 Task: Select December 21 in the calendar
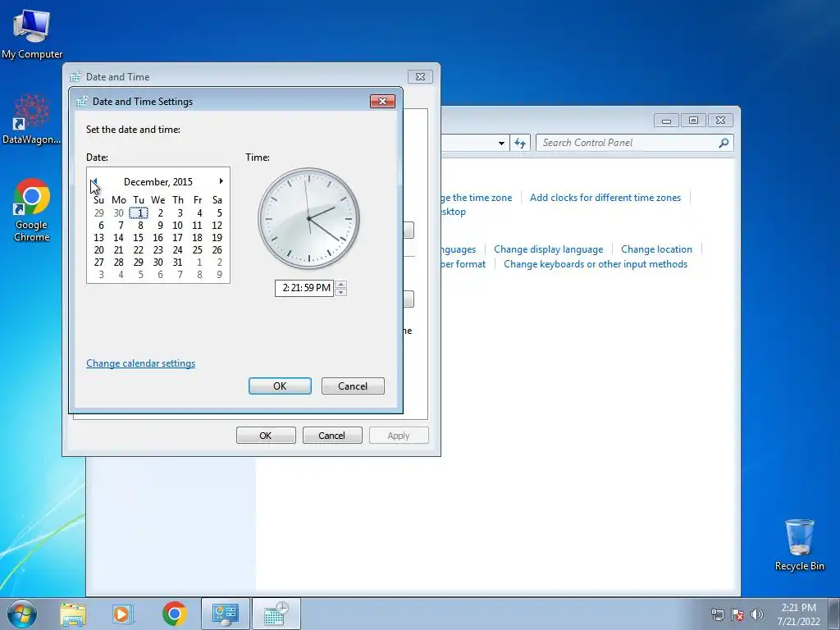coord(118,249)
